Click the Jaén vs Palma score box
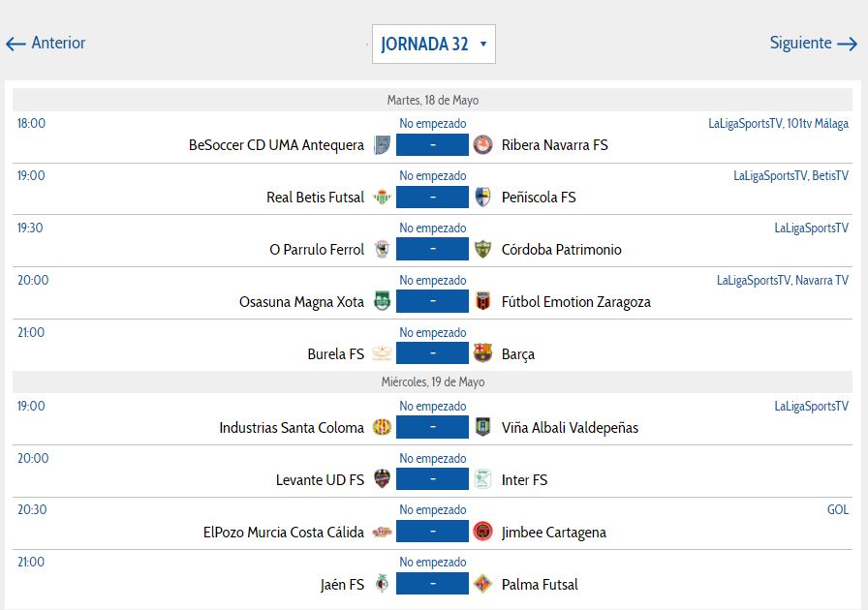 [x=432, y=584]
